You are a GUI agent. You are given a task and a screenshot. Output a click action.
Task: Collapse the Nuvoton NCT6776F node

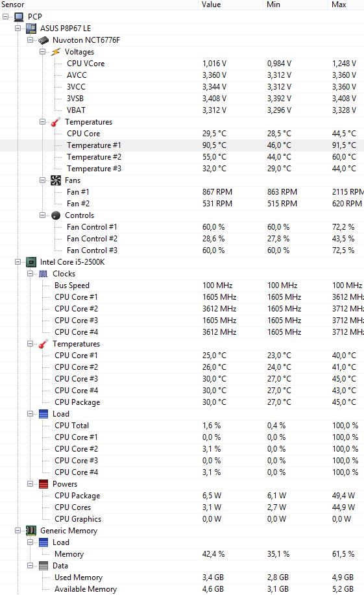coord(30,40)
